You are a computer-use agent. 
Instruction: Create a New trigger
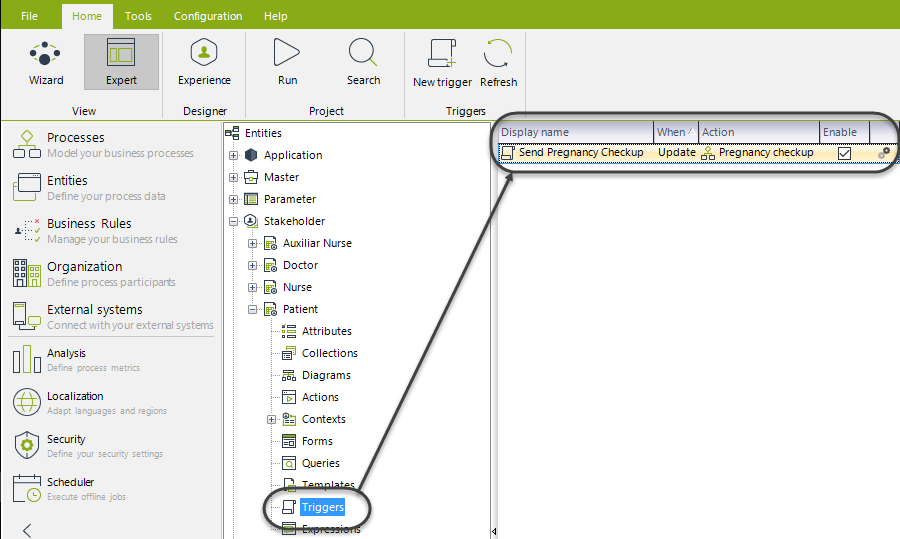pos(442,63)
